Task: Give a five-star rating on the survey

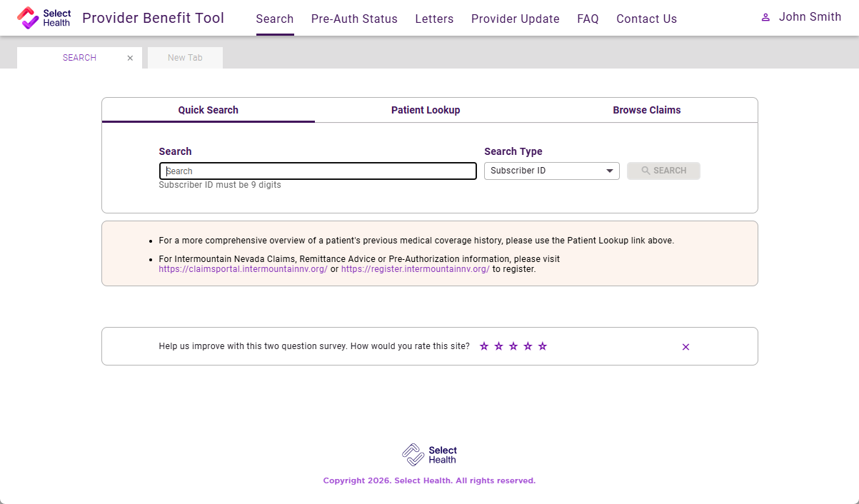Action: [543, 346]
